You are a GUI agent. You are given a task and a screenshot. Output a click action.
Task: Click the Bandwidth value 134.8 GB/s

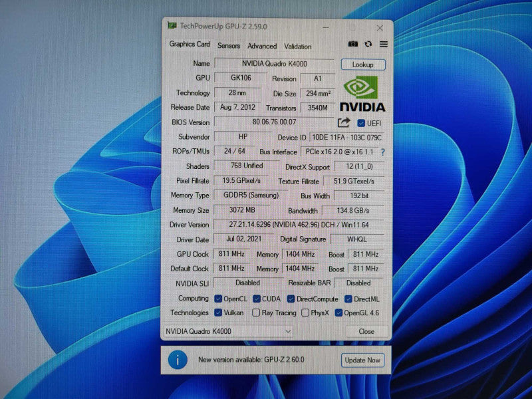(x=353, y=210)
